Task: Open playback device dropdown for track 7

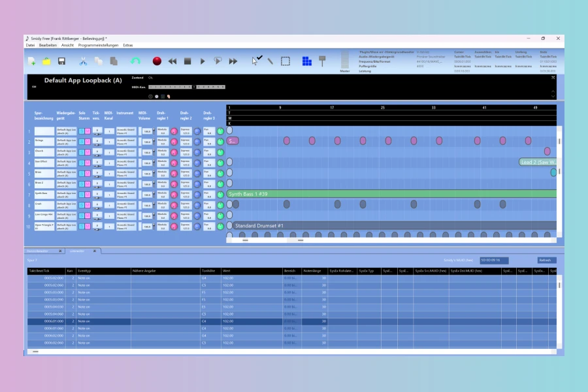Action: 67,195
